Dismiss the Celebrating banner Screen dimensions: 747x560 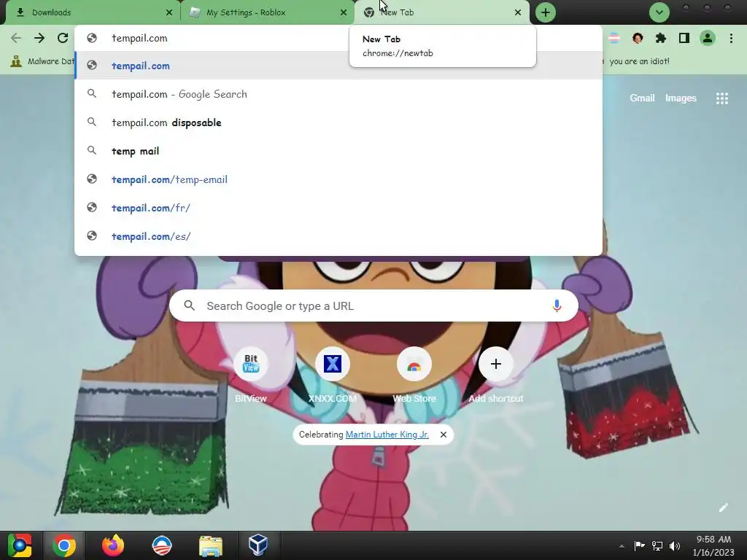(x=443, y=435)
